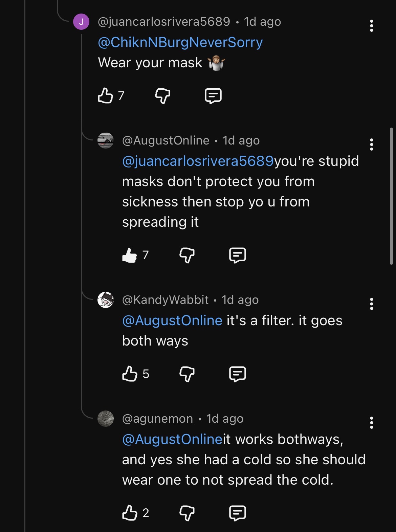This screenshot has width=396, height=532.
Task: Like juancarlosrivera5689's "Wear your mask" comment
Action: [105, 96]
